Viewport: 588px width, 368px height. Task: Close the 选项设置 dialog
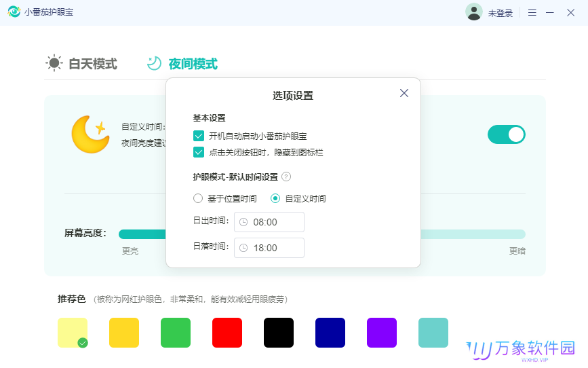(404, 93)
